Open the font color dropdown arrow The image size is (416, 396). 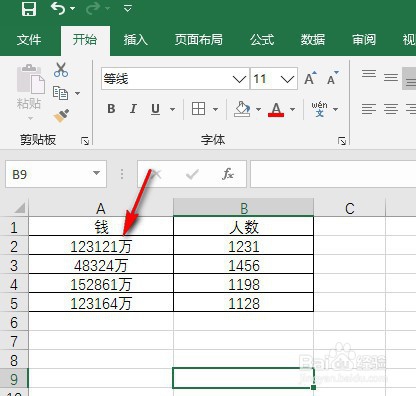[x=292, y=109]
